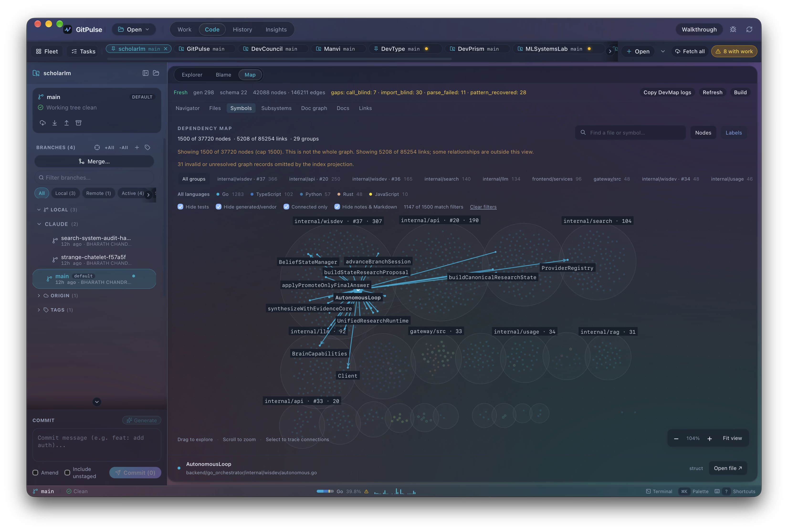Toggle the Hide tests checkbox
Image resolution: width=788 pixels, height=532 pixels.
180,207
